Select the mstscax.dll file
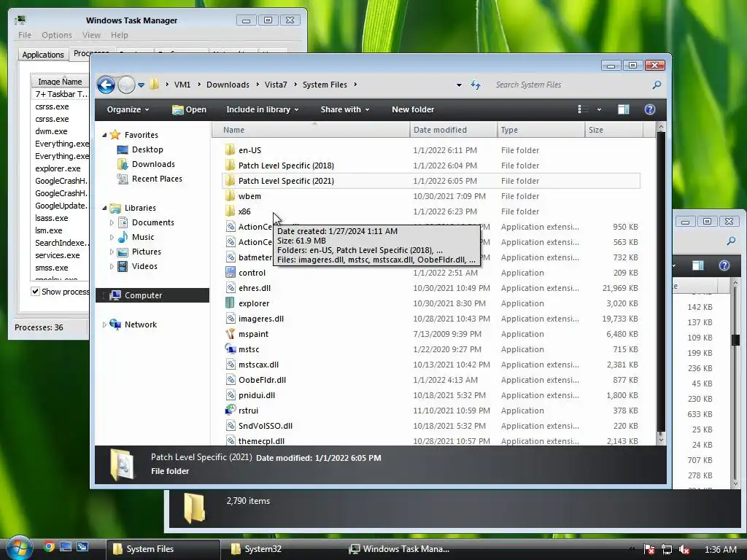The width and height of the screenshot is (747, 560). (431, 365)
